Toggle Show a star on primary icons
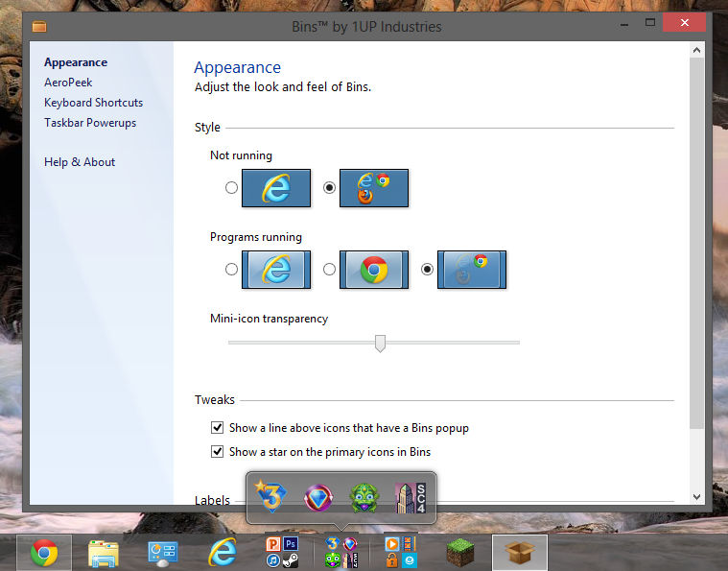This screenshot has height=571, width=728. coord(218,452)
